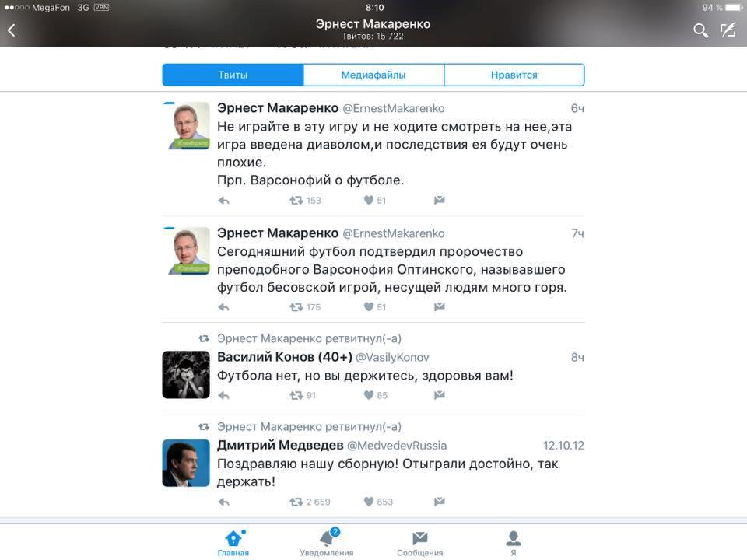This screenshot has width=747, height=560.
Task: Open Уведомления in bottom bar
Action: click(x=327, y=542)
